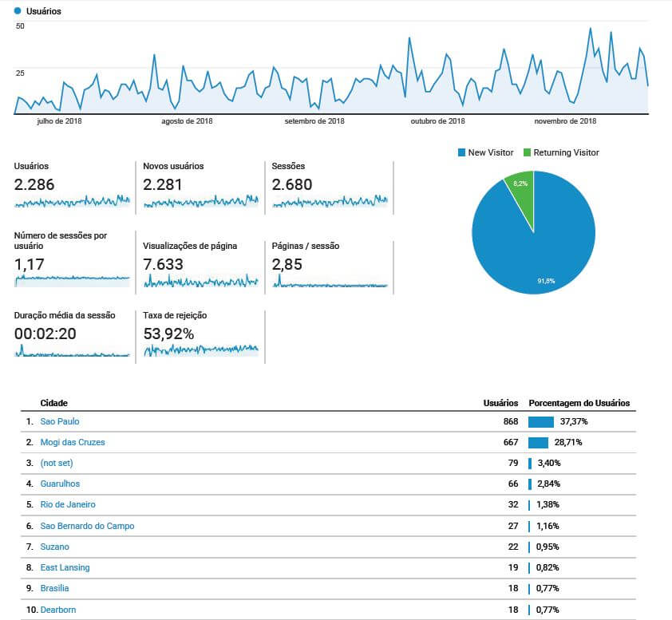Click the Returning Visitor green legend square
Viewport: 672px width, 620px height.
point(527,152)
